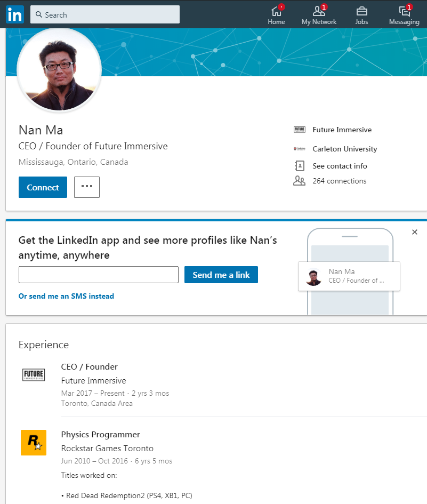Click the 264 connections link
Viewport: 427px width, 504px height.
[339, 181]
